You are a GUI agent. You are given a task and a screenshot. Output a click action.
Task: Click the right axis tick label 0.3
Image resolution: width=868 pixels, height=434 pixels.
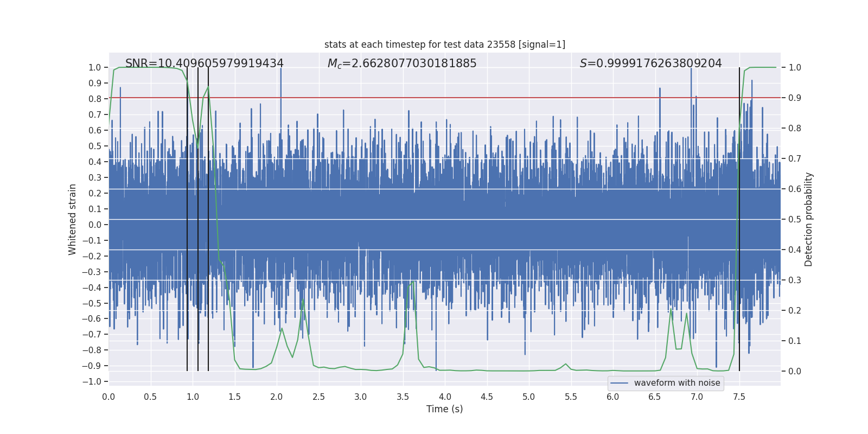click(795, 280)
